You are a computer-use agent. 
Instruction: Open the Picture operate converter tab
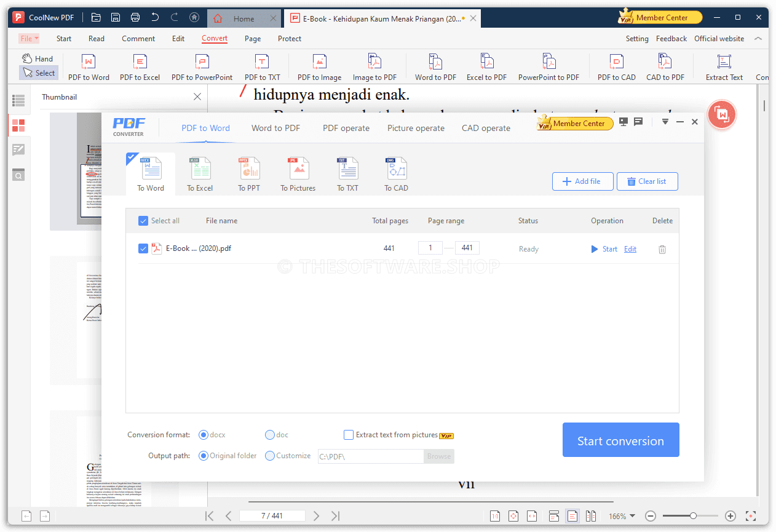416,128
